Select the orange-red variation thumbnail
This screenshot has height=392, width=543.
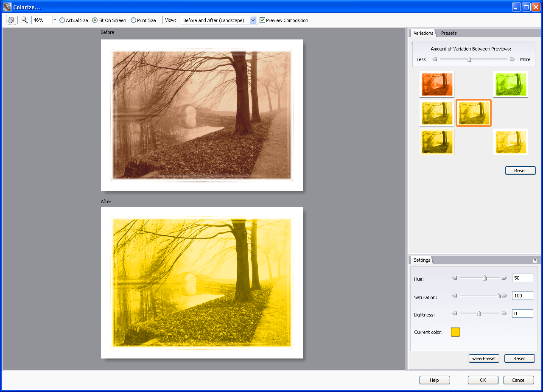pos(437,84)
